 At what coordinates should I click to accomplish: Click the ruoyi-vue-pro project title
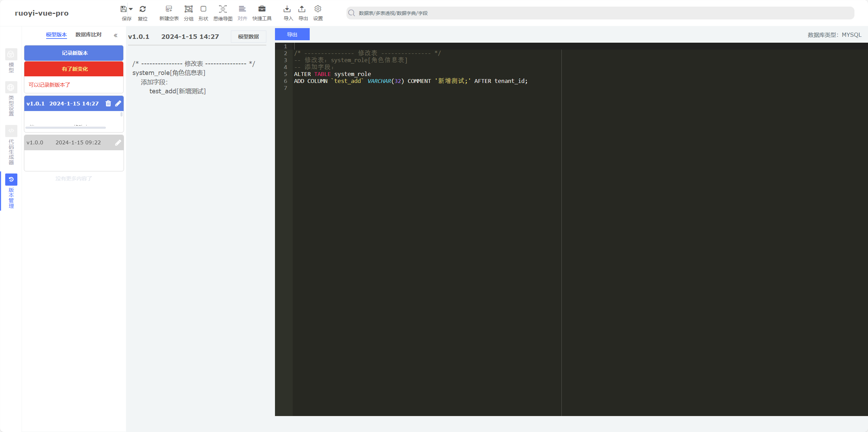[42, 13]
